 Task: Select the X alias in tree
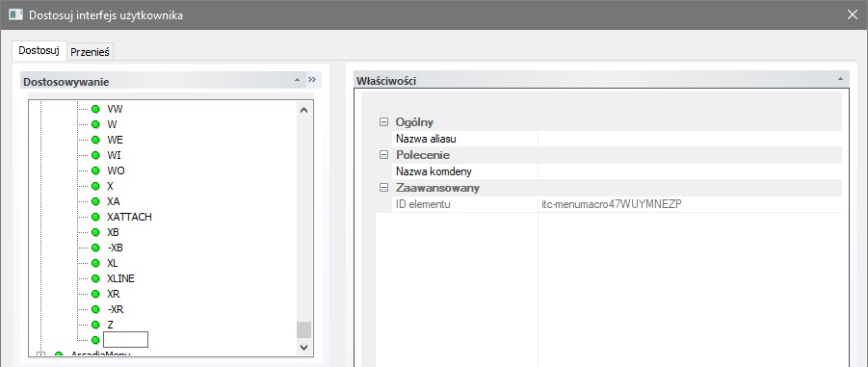(x=110, y=186)
